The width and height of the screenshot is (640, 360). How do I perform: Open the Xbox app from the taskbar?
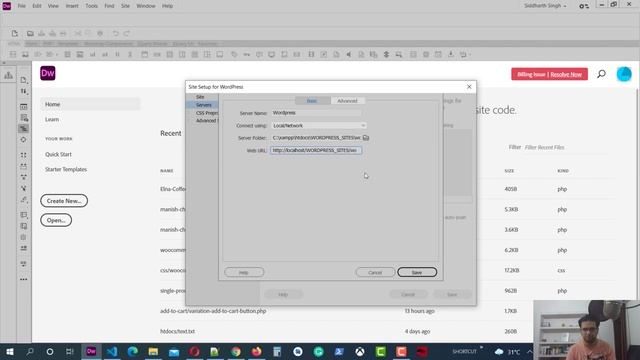pos(360,351)
